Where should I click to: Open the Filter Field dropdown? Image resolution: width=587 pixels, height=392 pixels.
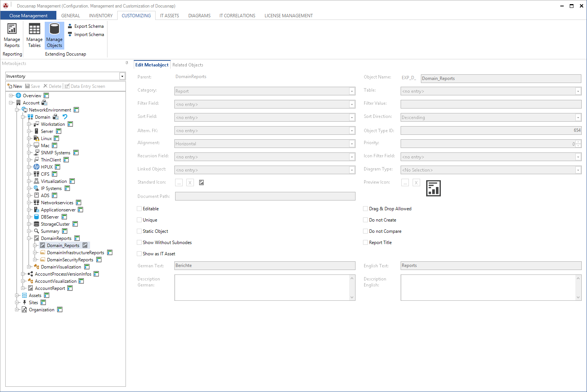352,104
